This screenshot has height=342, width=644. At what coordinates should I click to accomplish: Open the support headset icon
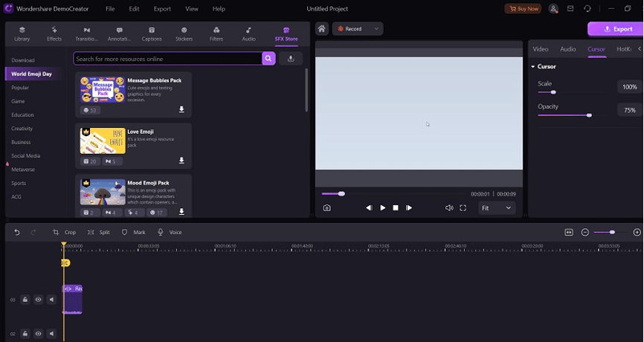(587, 9)
